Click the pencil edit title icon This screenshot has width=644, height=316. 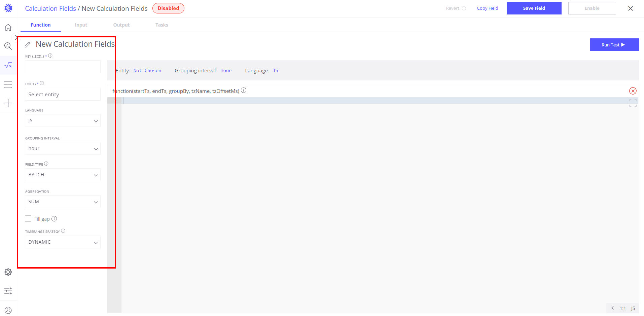click(x=28, y=44)
